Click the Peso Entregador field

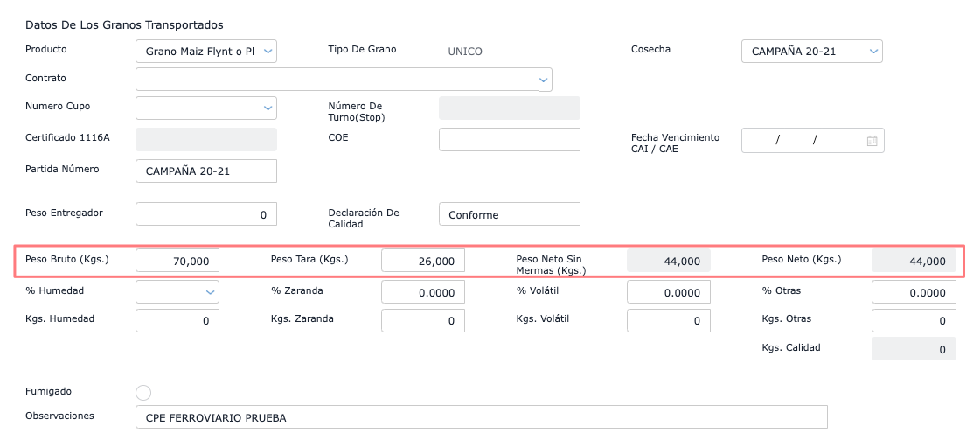[x=206, y=214]
